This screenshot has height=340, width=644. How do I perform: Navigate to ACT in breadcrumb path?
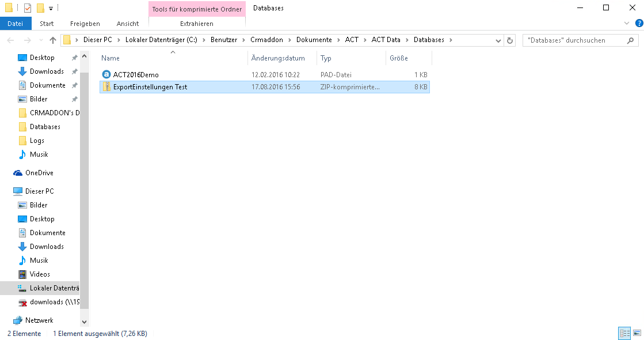click(x=352, y=40)
